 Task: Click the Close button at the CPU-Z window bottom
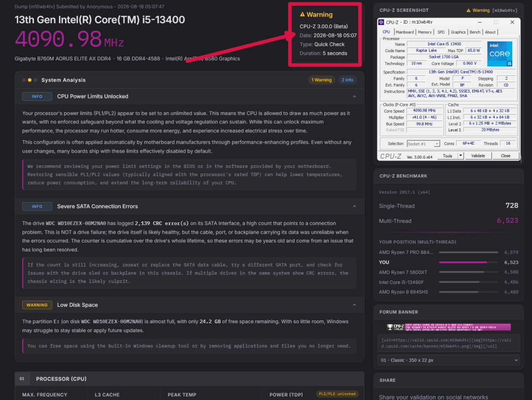tap(505, 156)
